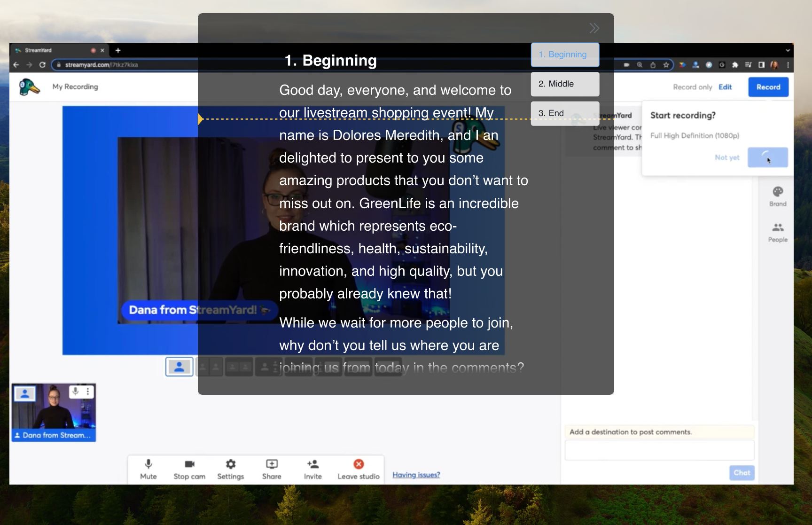Viewport: 812px width, 525px height.
Task: Open the People panel
Action: point(778,233)
